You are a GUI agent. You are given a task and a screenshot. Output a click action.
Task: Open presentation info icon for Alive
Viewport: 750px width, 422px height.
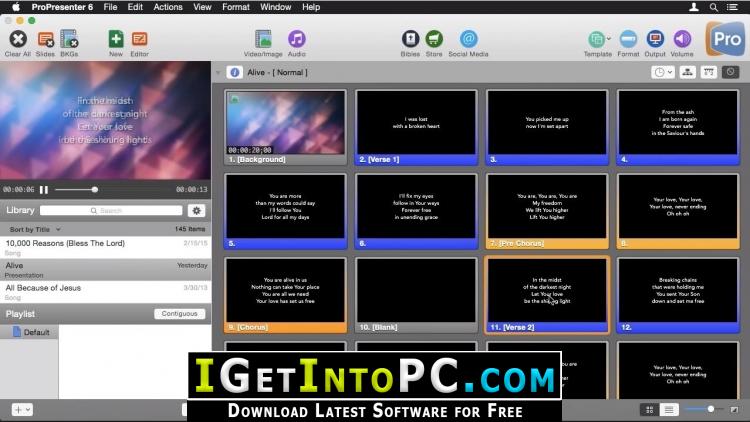pos(234,72)
